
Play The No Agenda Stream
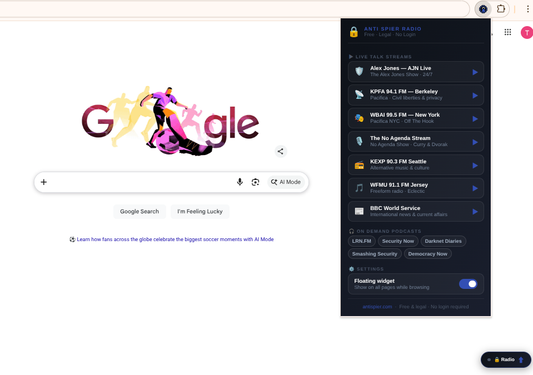point(475,142)
